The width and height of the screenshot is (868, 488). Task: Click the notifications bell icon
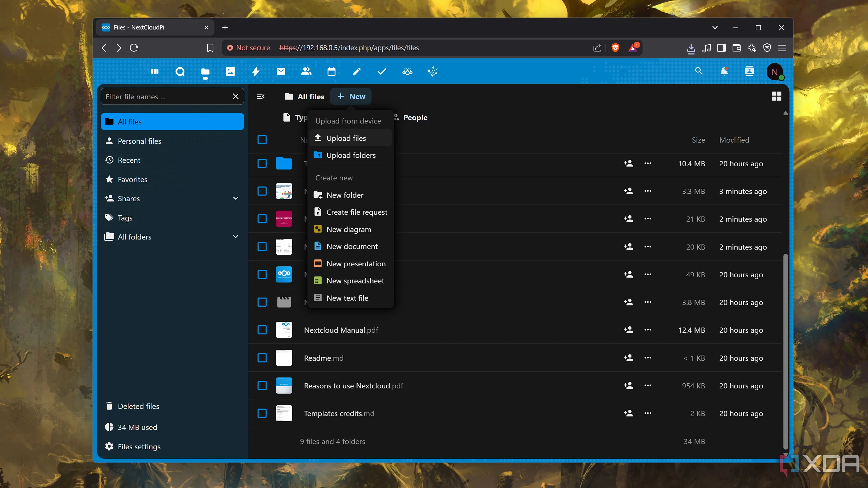(724, 71)
